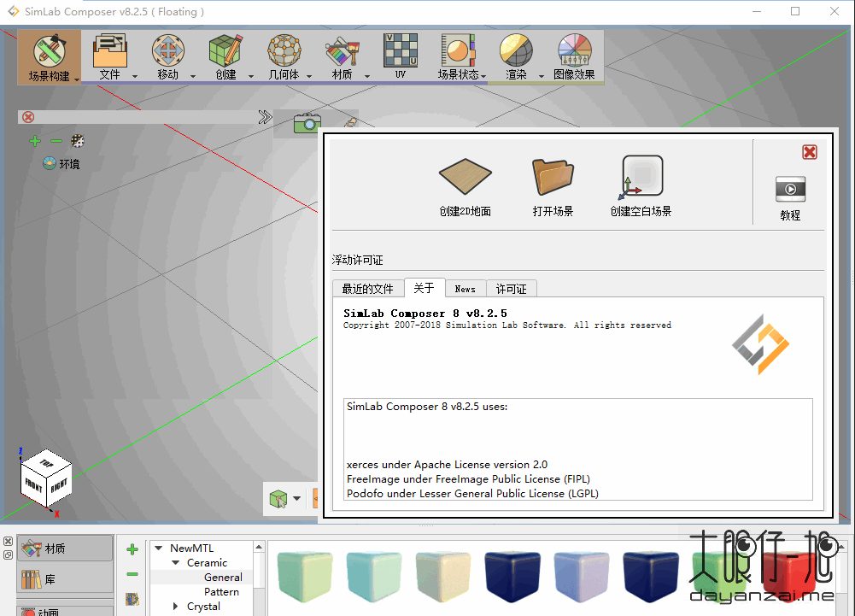Click the 'Podofo under Lesser General Public License' line

[472, 493]
